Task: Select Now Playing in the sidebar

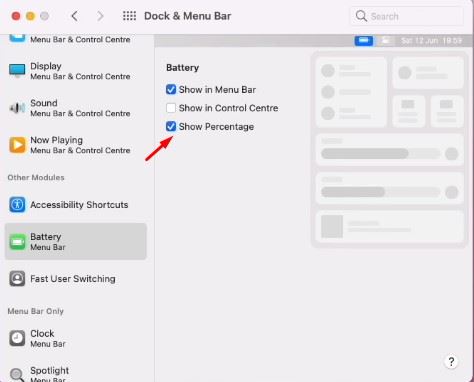Action: [76, 145]
